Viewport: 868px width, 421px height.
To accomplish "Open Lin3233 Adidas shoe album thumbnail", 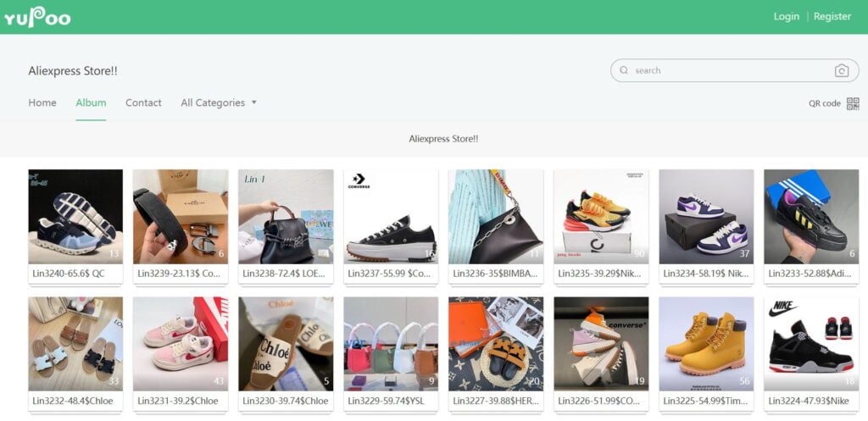I will click(811, 216).
